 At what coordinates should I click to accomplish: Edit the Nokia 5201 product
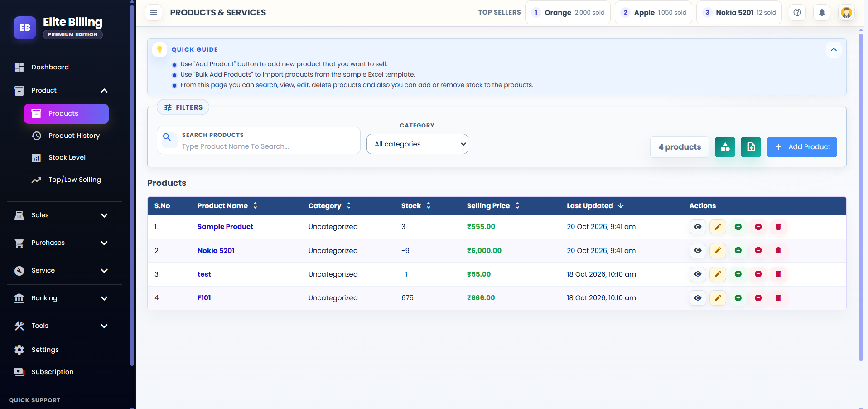pos(718,250)
